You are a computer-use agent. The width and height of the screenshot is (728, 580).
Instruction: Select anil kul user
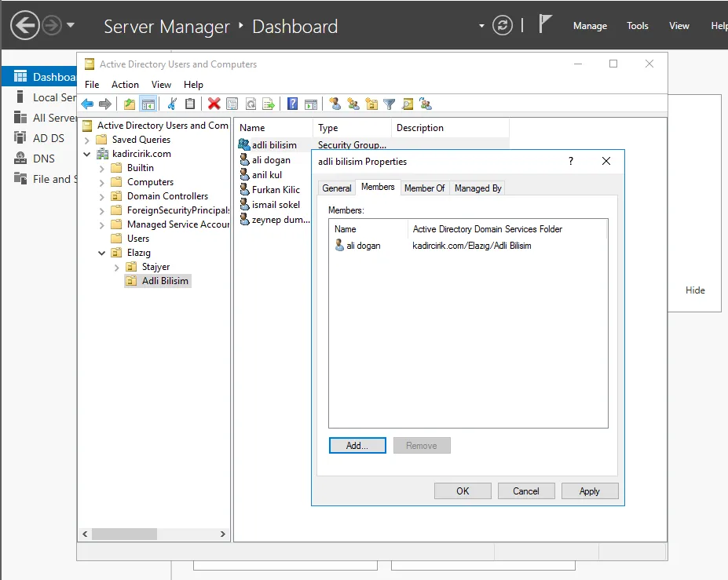coord(266,175)
